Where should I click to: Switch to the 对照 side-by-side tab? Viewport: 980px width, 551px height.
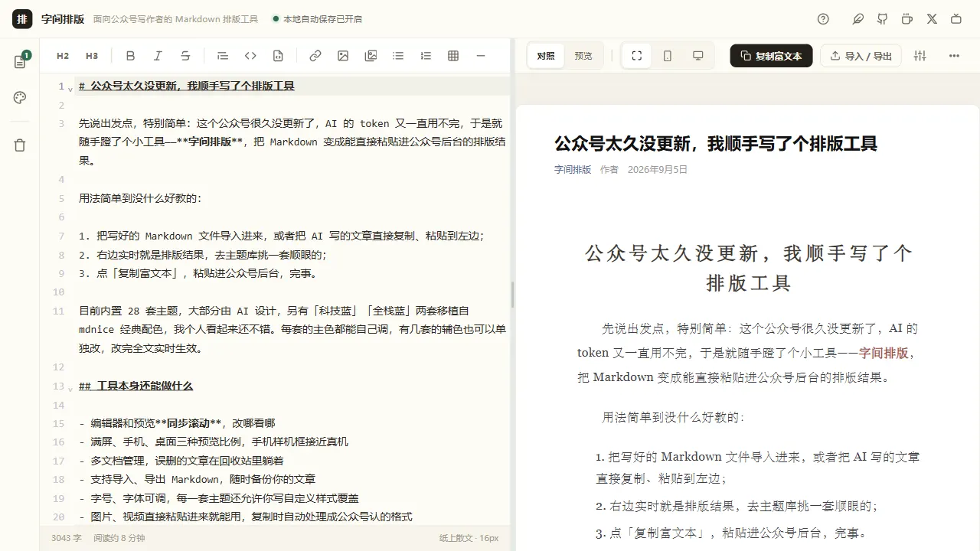(x=546, y=56)
